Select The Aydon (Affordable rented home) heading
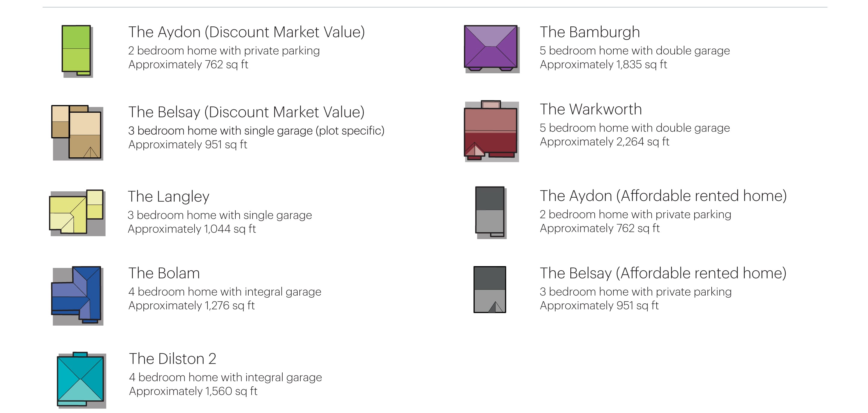The height and width of the screenshot is (413, 868). click(x=663, y=196)
